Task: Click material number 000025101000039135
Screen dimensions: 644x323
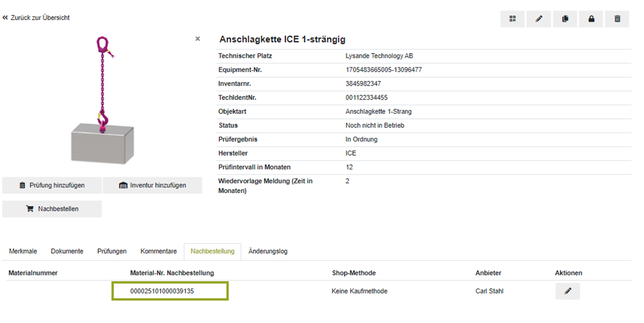Action: [x=162, y=291]
